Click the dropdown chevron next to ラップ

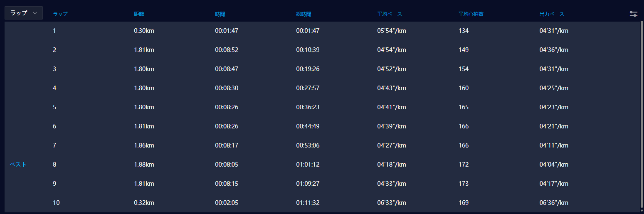35,13
